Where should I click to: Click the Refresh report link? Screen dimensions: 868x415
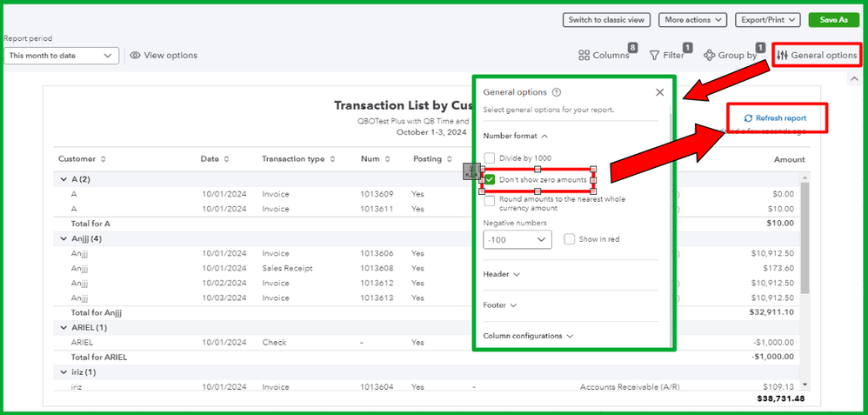tap(776, 118)
